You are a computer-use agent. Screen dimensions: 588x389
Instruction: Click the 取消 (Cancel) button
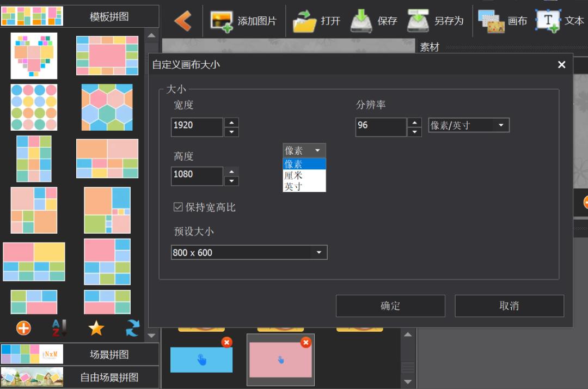[509, 306]
